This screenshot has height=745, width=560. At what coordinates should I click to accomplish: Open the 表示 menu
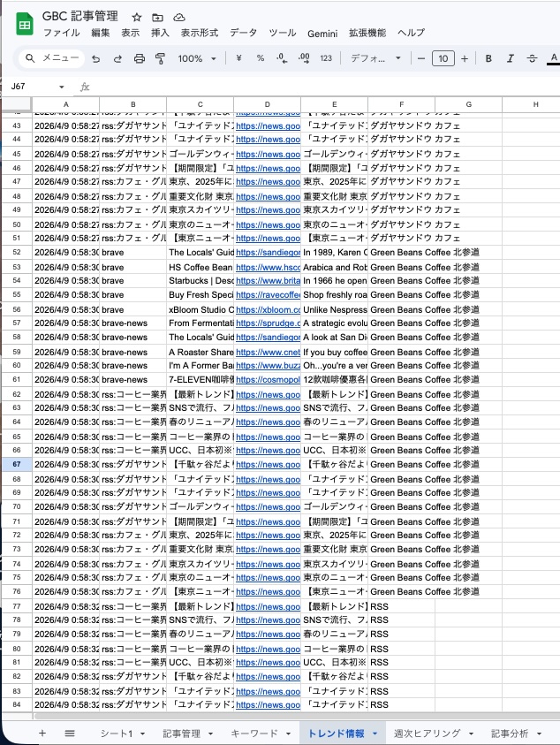(130, 33)
